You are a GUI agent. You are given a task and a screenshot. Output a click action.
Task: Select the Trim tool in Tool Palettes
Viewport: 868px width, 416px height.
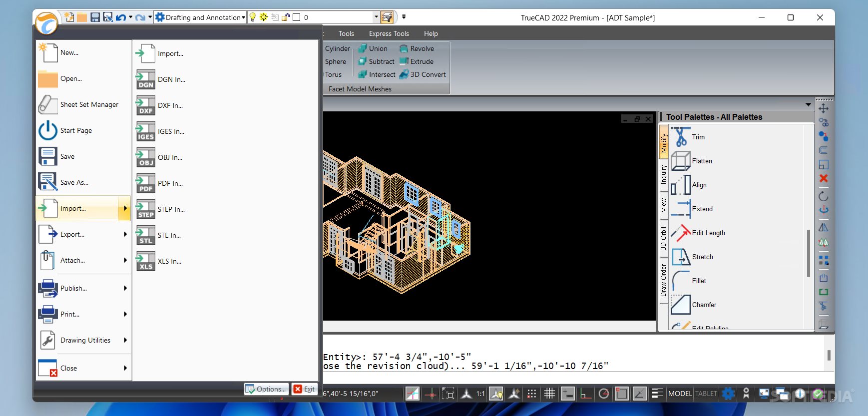tap(688, 137)
